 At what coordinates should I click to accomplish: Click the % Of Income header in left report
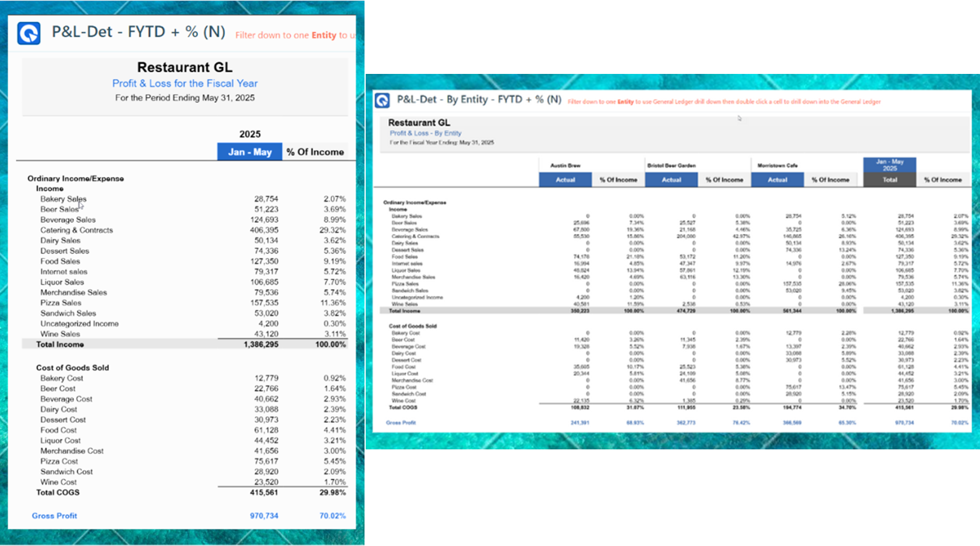pyautogui.click(x=315, y=152)
